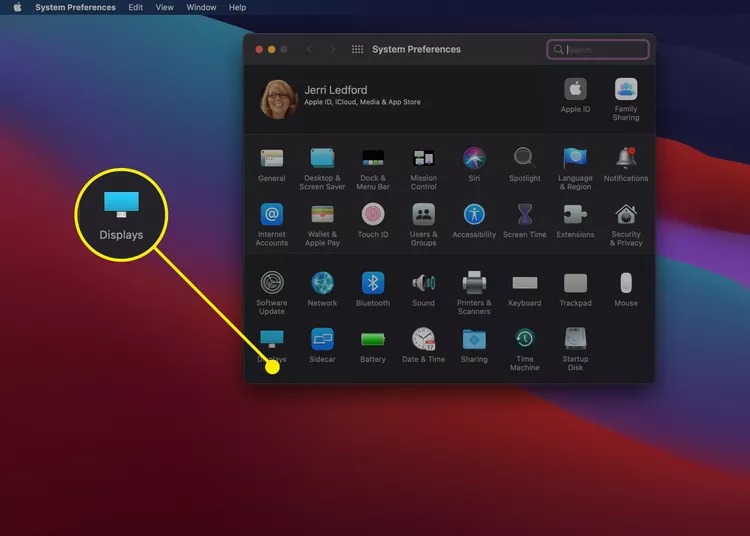
Task: Open Users & Groups pane
Action: point(423,225)
